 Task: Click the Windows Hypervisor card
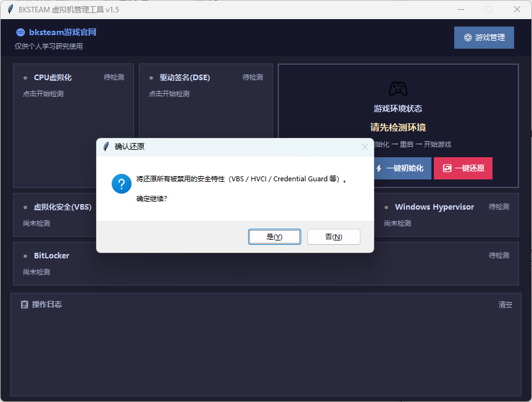(446, 215)
